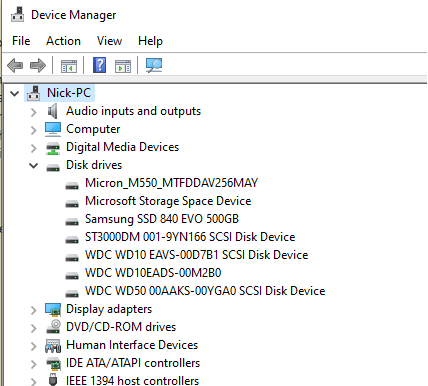
Task: Select ST3000DM 001-9YN166 SCSI Disk Device
Action: coord(190,237)
